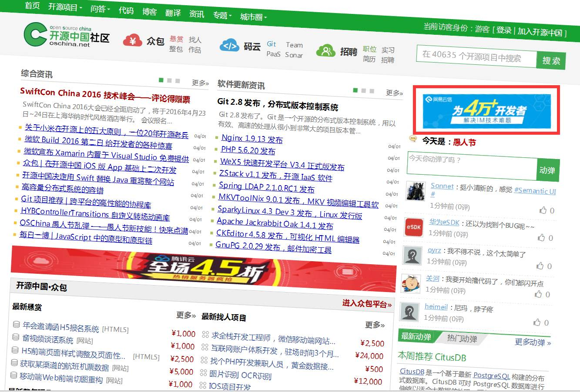Click the 华为eSDK red avatar
Image resolution: width=580 pixels, height=392 pixels.
coord(413,227)
